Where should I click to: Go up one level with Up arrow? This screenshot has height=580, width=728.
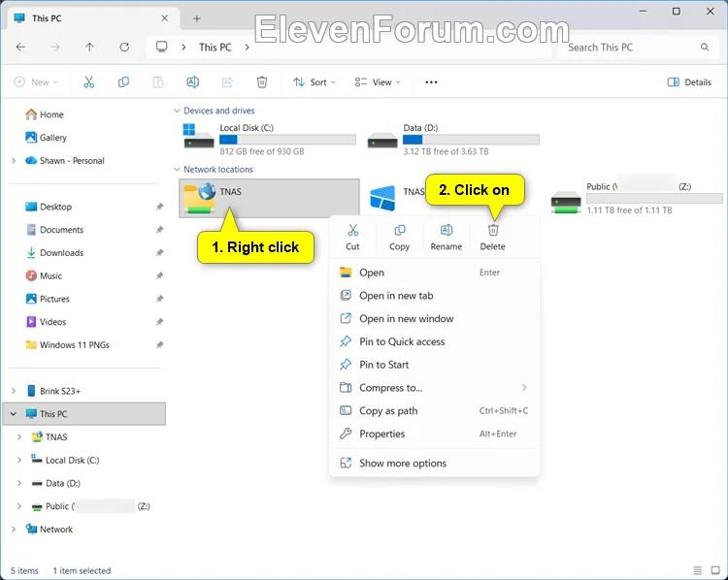tap(89, 47)
